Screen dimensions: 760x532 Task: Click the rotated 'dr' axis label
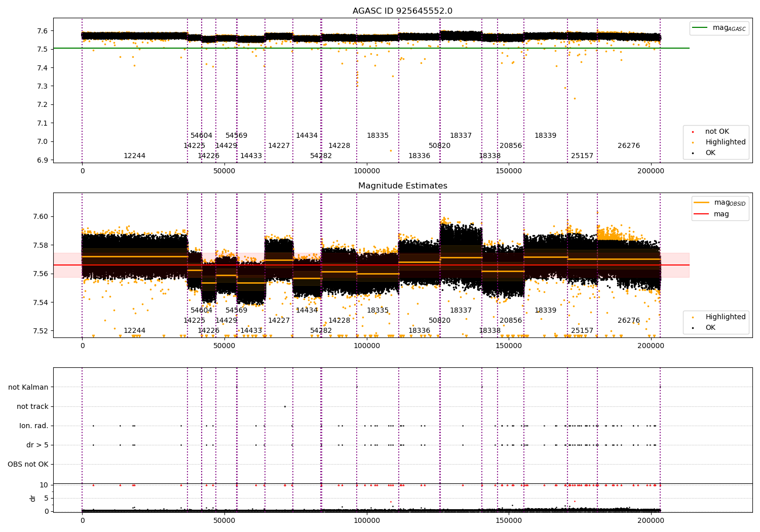coord(33,499)
